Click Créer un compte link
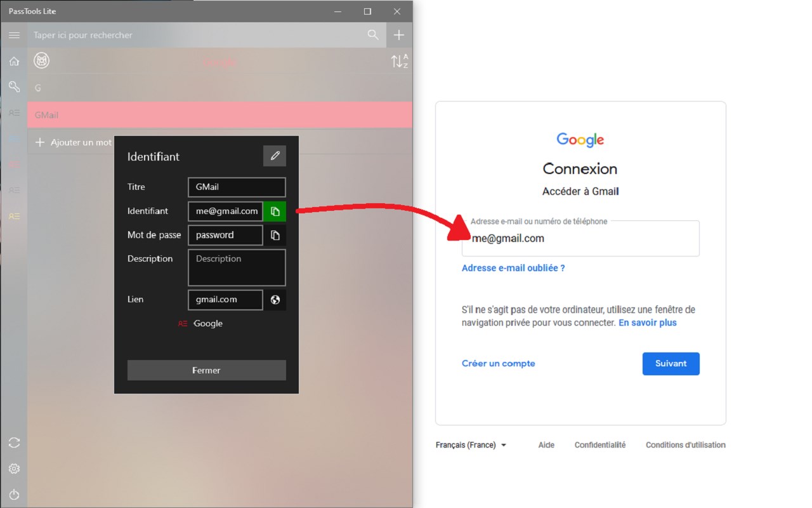This screenshot has width=812, height=508. (499, 363)
